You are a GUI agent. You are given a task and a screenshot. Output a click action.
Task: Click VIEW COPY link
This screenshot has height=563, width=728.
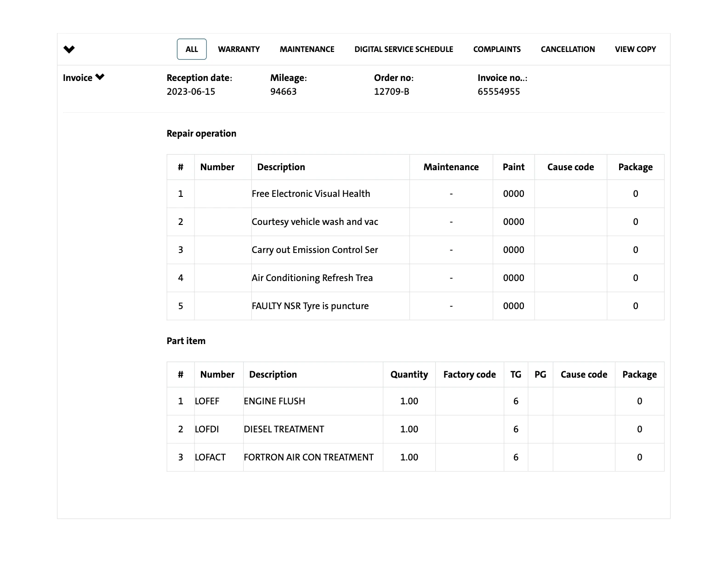pyautogui.click(x=635, y=49)
